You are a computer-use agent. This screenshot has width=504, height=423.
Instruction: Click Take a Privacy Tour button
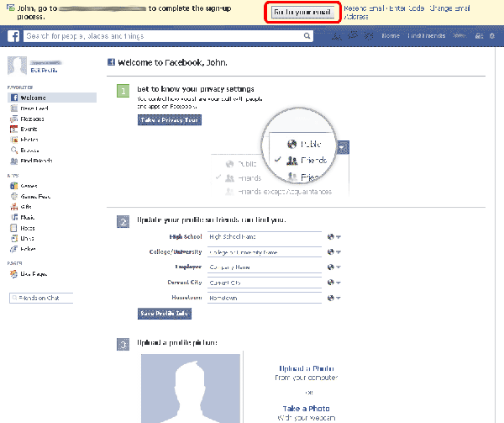click(170, 120)
